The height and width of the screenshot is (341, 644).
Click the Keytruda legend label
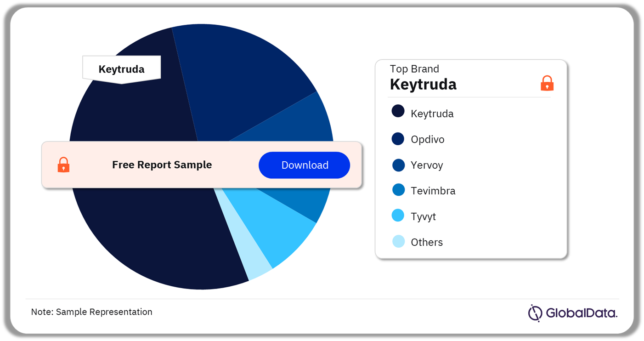click(x=432, y=114)
